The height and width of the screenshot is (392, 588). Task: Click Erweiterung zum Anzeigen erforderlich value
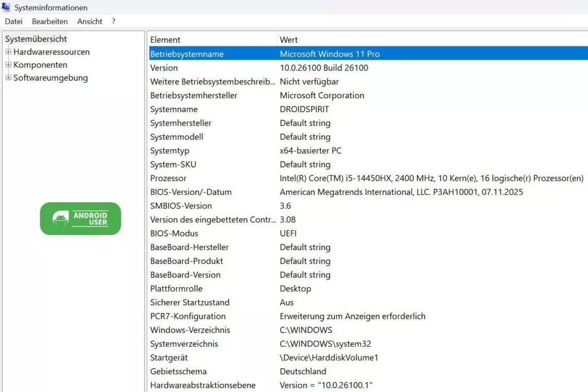353,316
